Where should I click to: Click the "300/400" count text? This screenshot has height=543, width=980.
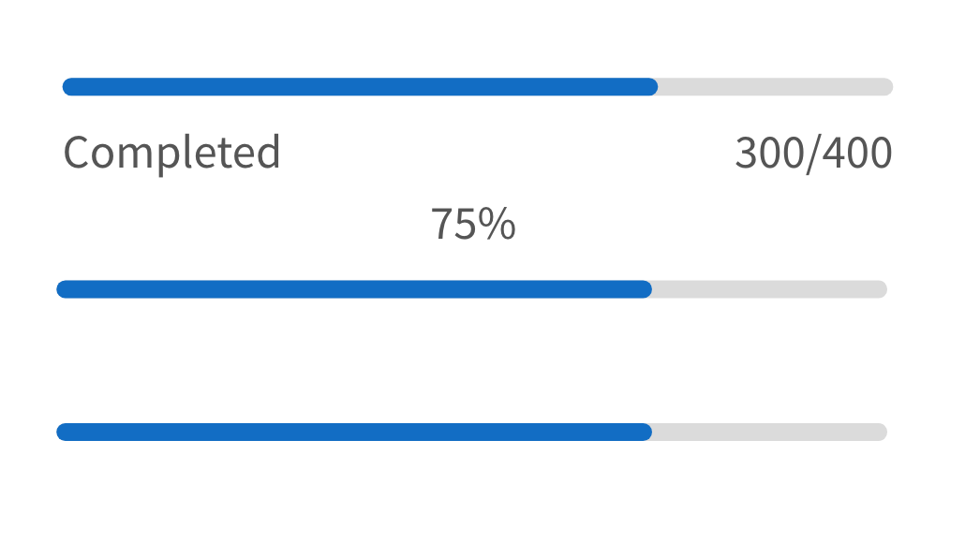tap(813, 153)
